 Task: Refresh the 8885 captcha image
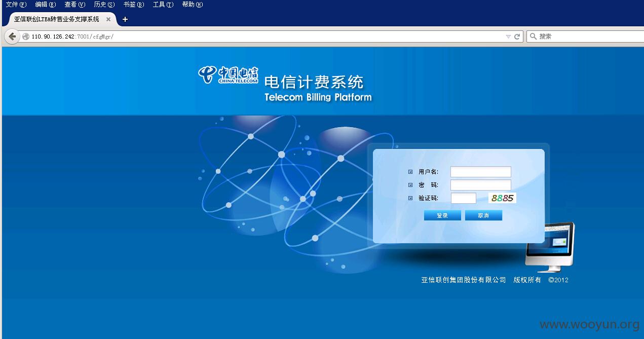(x=502, y=198)
